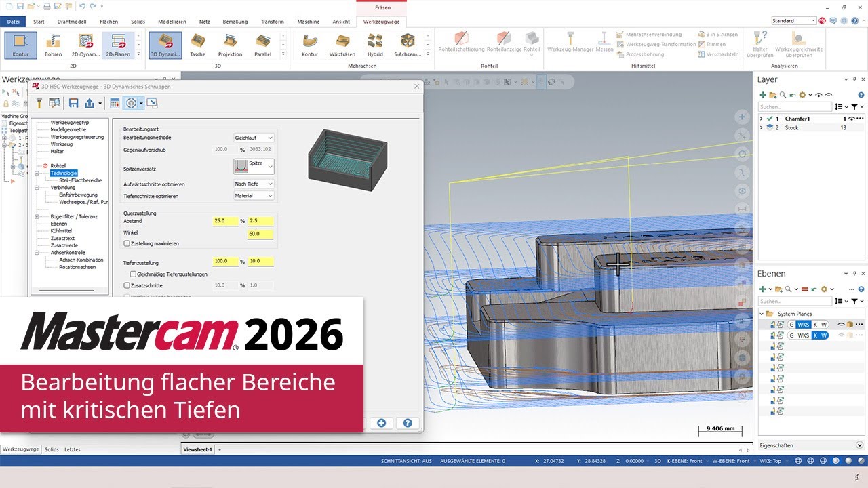Edit the Abstand percent field 25.0
The width and height of the screenshot is (868, 488).
[x=225, y=221]
